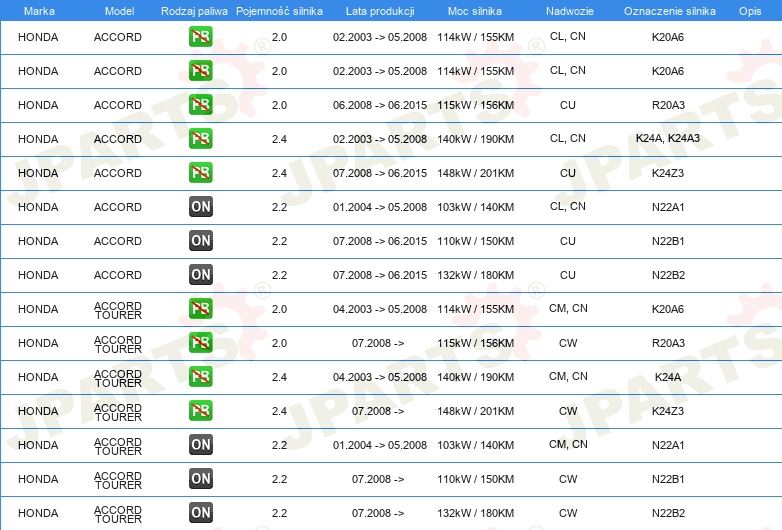The width and height of the screenshot is (782, 530).
Task: Click the petrol icon for the K24A, K24A3 engine
Action: tap(200, 139)
